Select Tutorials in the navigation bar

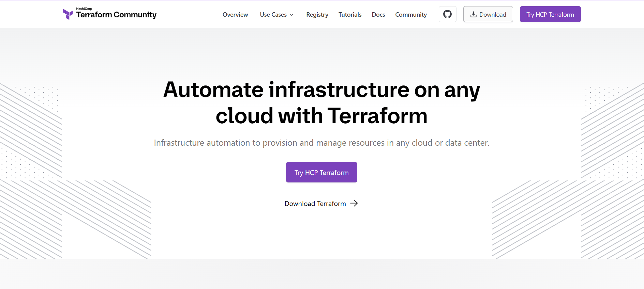pos(350,15)
